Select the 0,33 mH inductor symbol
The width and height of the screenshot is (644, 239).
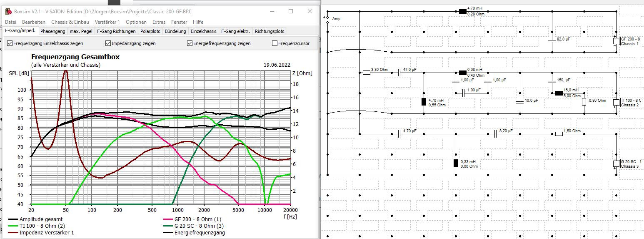coord(456,163)
